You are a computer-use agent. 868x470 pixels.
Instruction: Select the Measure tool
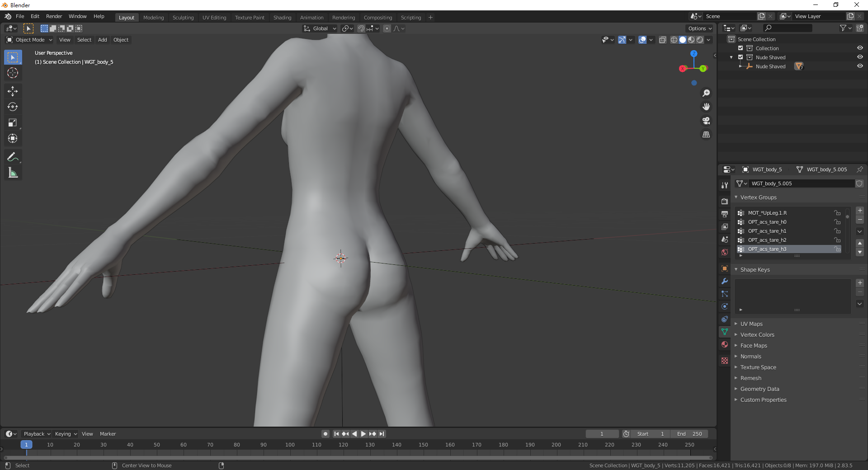[13, 173]
